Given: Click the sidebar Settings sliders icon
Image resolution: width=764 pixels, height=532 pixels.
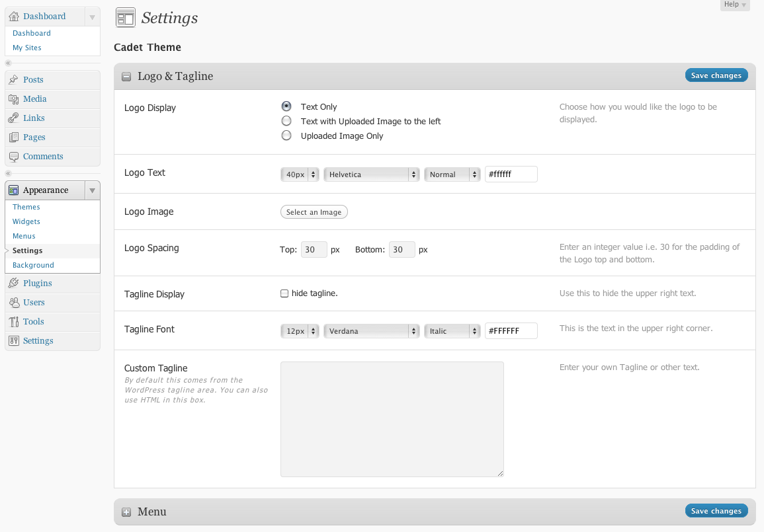Looking at the screenshot, I should (x=14, y=341).
